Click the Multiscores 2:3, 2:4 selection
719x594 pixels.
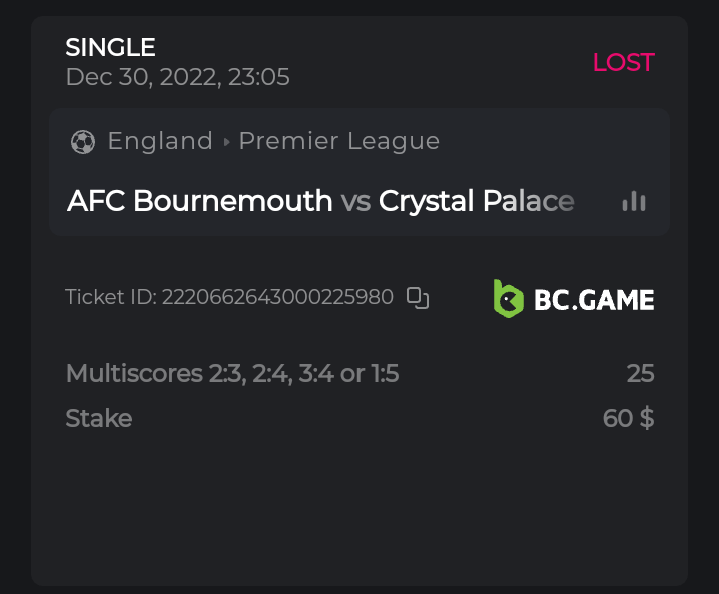[x=232, y=374]
